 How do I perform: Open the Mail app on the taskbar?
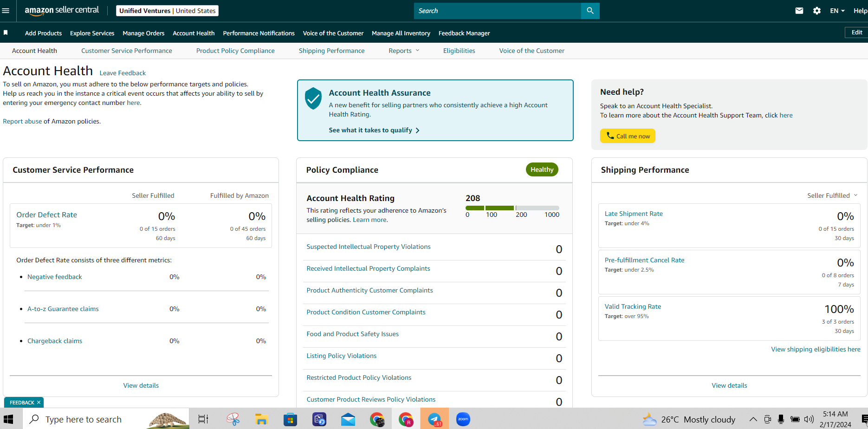pos(348,419)
